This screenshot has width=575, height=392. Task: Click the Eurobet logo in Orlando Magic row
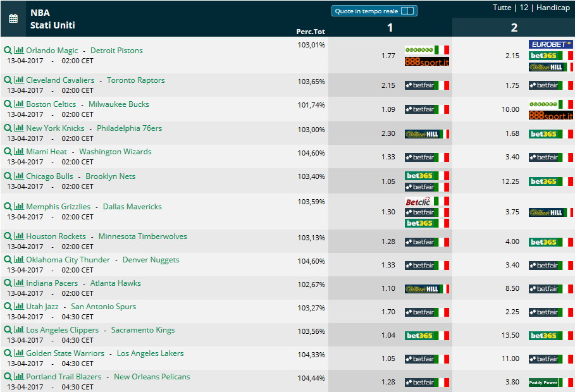pos(550,44)
